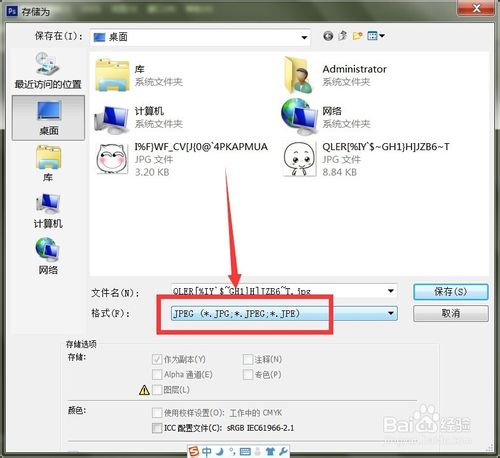Toggle the 注释(N) checkbox
Screen dimensions: 500x458
click(248, 359)
